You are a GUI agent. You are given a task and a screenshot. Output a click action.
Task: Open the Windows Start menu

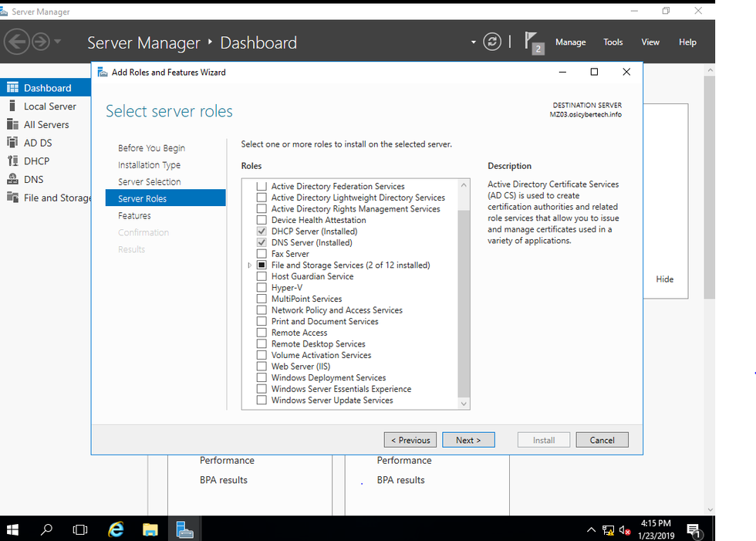tap(13, 530)
